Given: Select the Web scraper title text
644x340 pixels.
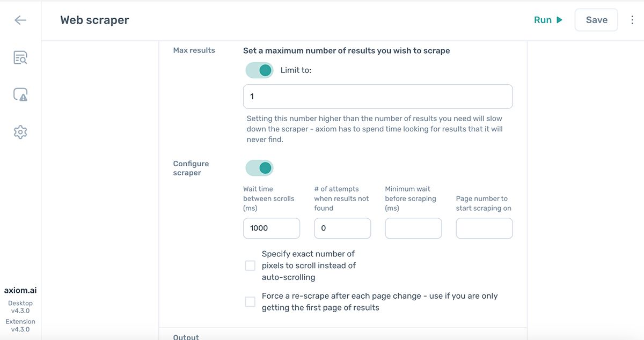Looking at the screenshot, I should (x=94, y=20).
